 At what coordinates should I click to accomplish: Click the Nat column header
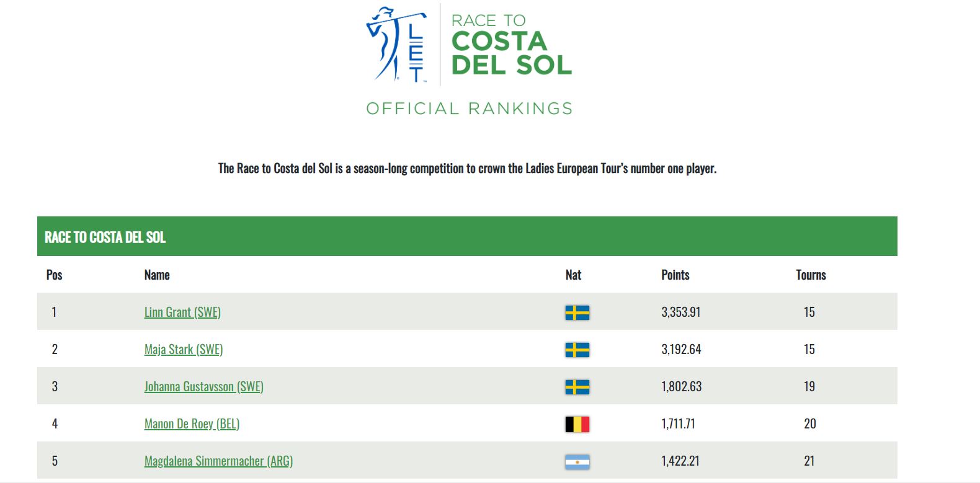click(573, 275)
